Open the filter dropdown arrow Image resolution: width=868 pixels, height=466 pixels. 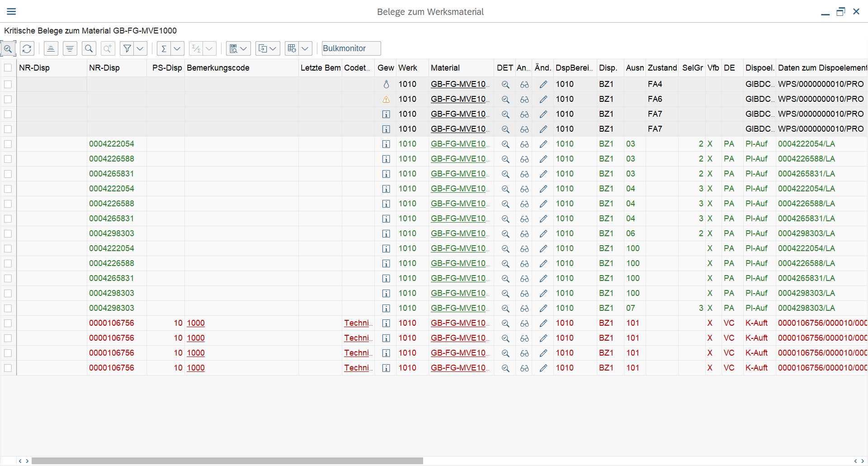140,48
